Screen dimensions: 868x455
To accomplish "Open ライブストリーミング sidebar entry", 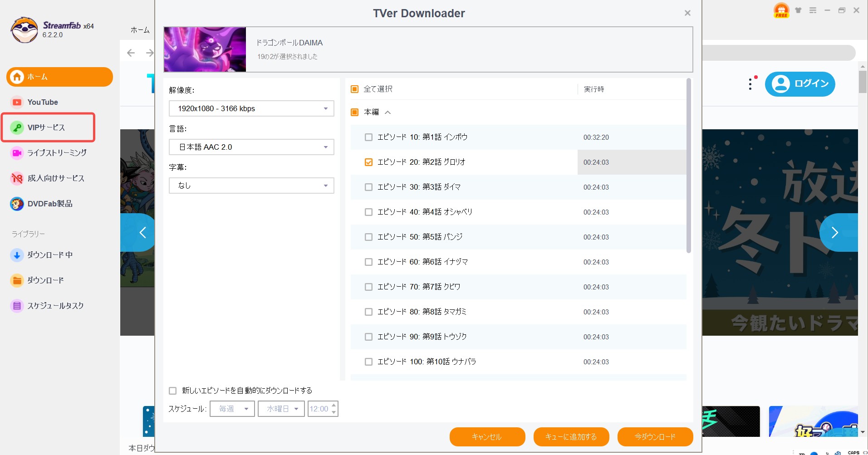I will point(57,153).
